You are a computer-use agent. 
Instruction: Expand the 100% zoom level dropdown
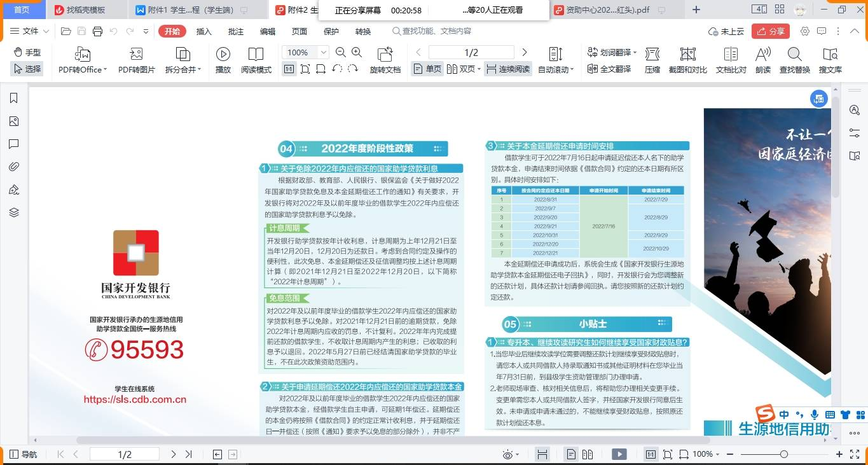[324, 52]
